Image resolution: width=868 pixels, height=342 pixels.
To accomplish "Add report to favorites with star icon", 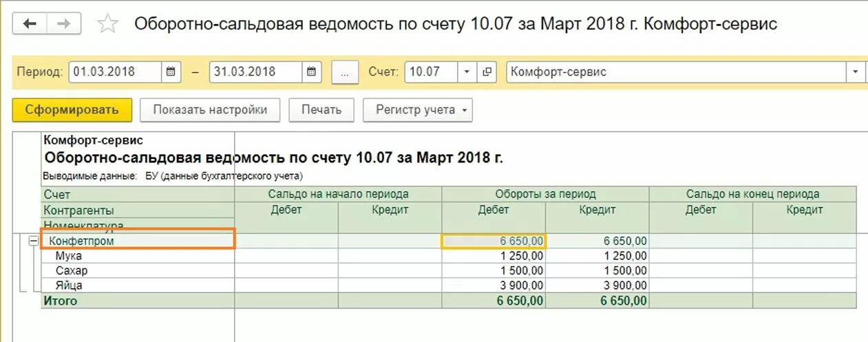I will [x=107, y=25].
